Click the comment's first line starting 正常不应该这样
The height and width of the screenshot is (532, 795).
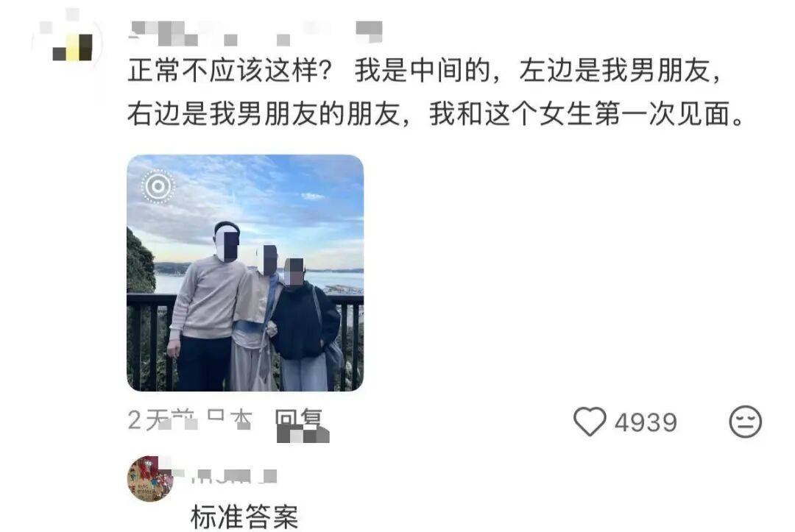[x=425, y=70]
